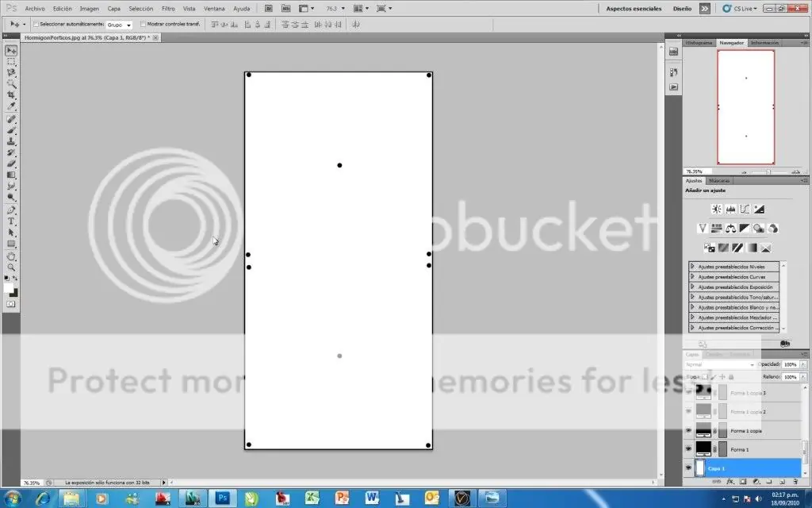The image size is (812, 508).
Task: Enable Mostrar controles transf. checkbox
Action: coord(144,25)
